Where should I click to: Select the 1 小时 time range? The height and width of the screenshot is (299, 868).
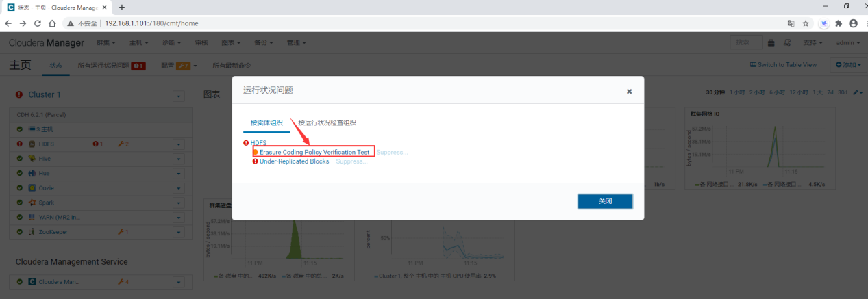(x=737, y=92)
